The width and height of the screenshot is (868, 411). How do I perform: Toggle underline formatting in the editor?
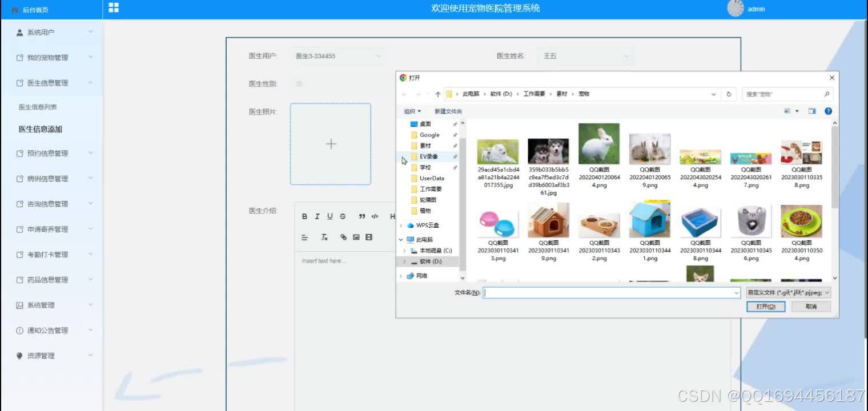(330, 216)
